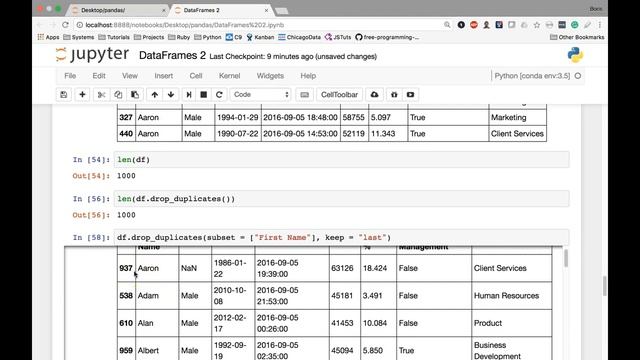
Task: Click the notebook page scrollbar thumb
Action: (x=604, y=285)
